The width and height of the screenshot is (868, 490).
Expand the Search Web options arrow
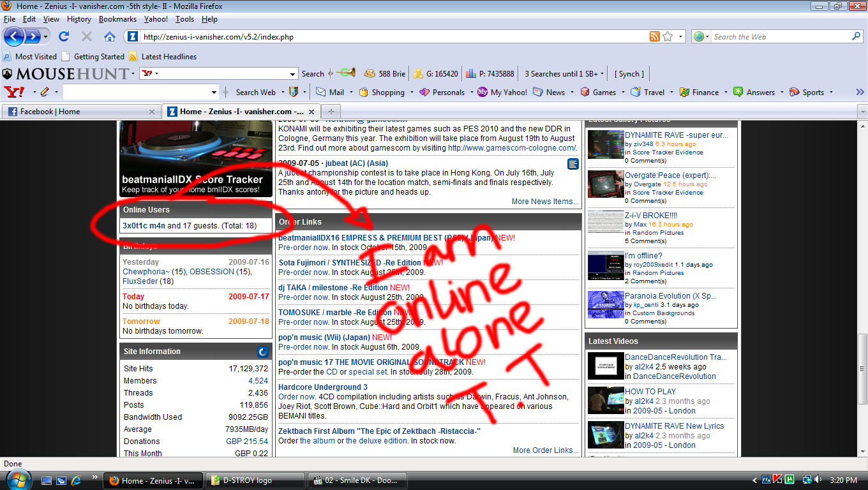[281, 92]
